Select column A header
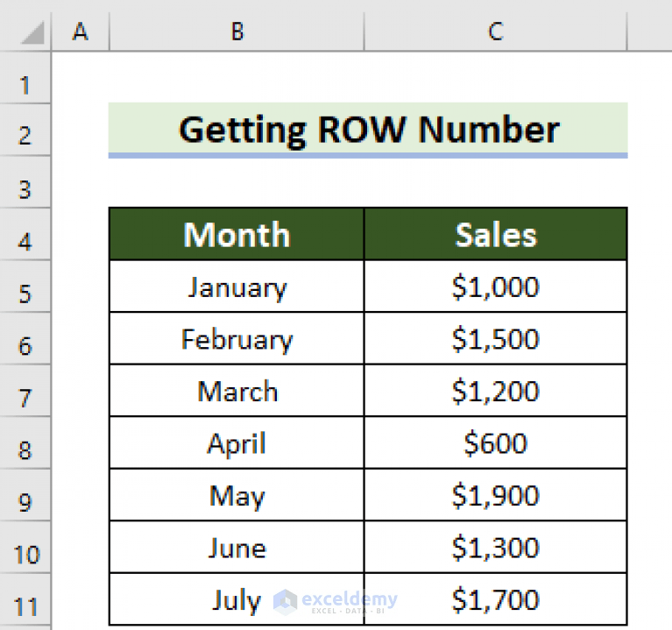672x630 pixels. tap(81, 32)
